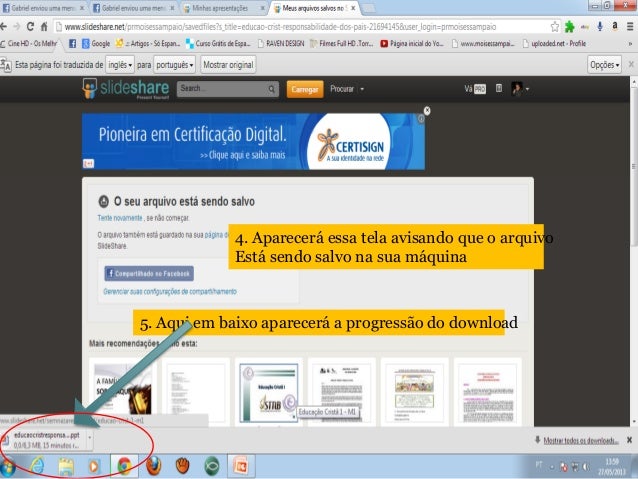Click the 'Mostrar original' button
This screenshot has height=479, width=638.
coord(228,65)
